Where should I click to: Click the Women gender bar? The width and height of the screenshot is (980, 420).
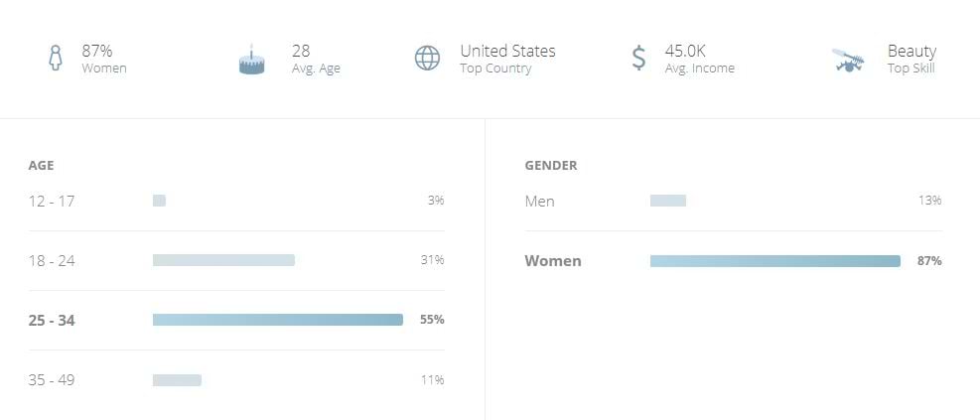point(774,261)
